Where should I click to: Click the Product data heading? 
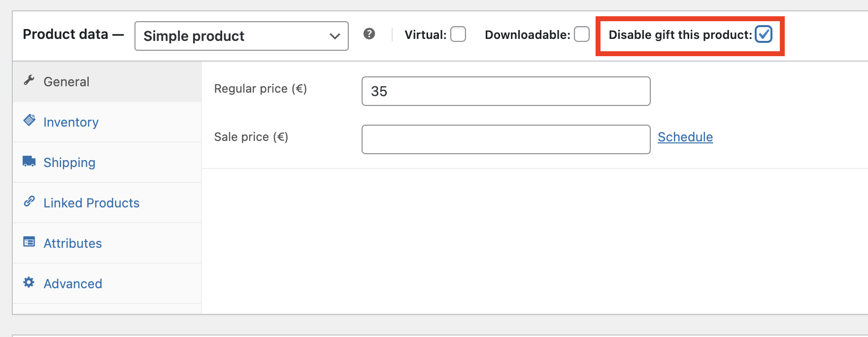(73, 34)
